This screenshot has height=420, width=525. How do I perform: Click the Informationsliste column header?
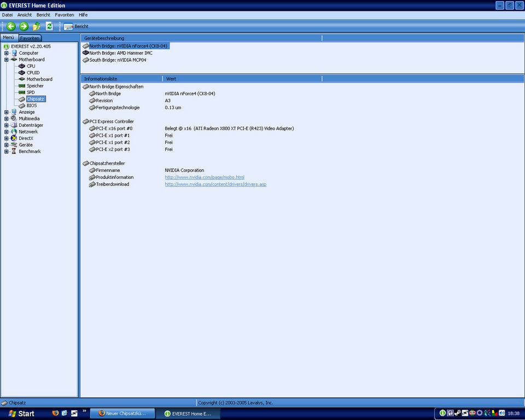click(121, 79)
